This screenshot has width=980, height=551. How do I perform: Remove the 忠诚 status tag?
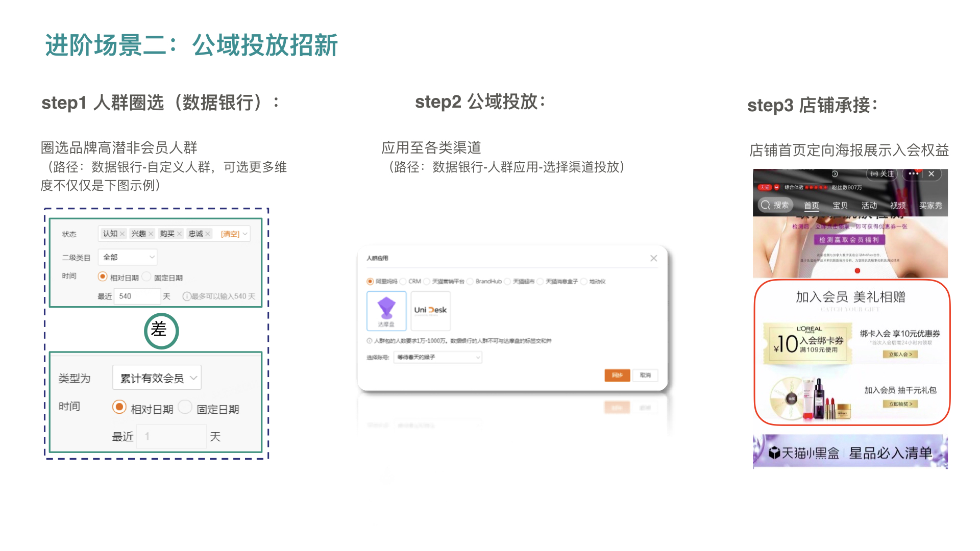(208, 234)
